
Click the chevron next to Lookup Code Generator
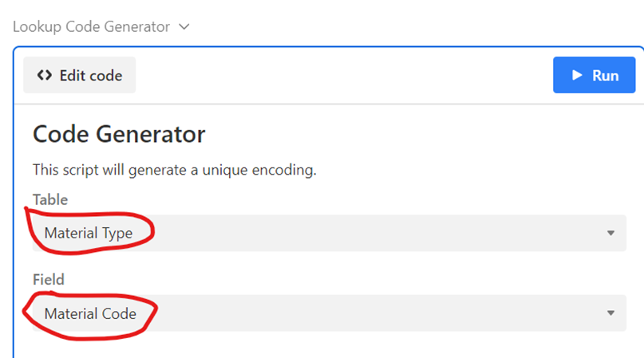click(184, 27)
